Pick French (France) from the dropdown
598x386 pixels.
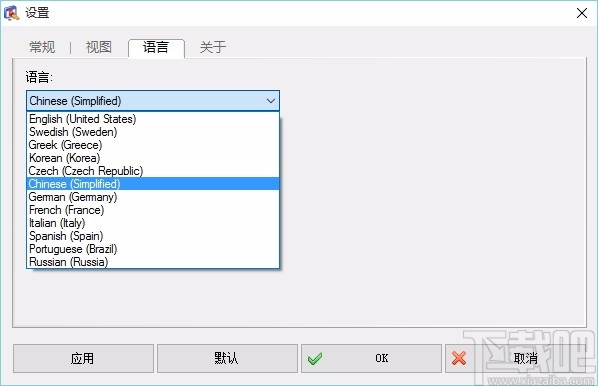tap(153, 210)
